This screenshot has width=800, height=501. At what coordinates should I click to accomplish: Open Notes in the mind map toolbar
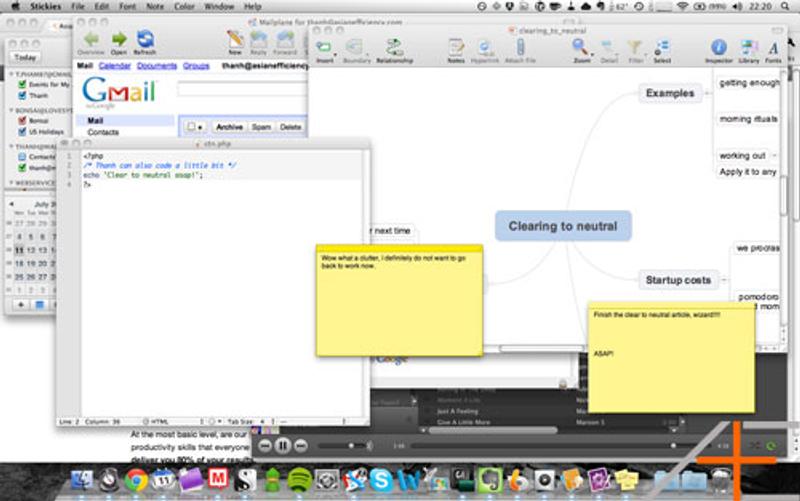(456, 47)
